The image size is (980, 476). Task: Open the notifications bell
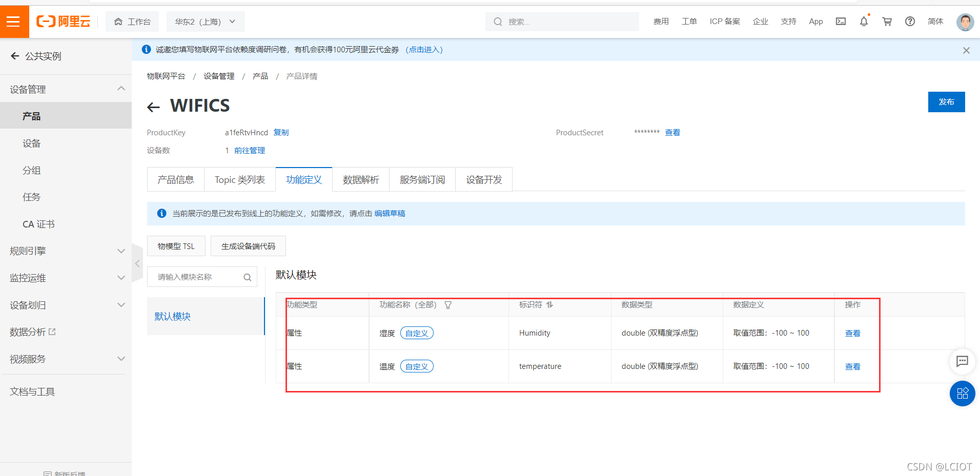[864, 22]
